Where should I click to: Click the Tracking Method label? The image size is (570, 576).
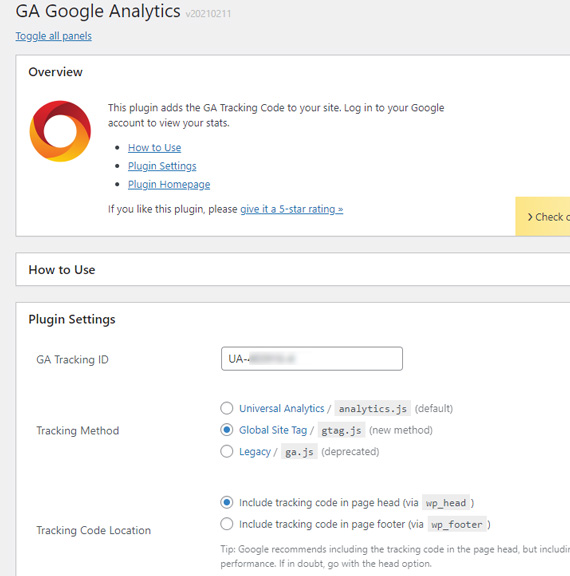77,431
